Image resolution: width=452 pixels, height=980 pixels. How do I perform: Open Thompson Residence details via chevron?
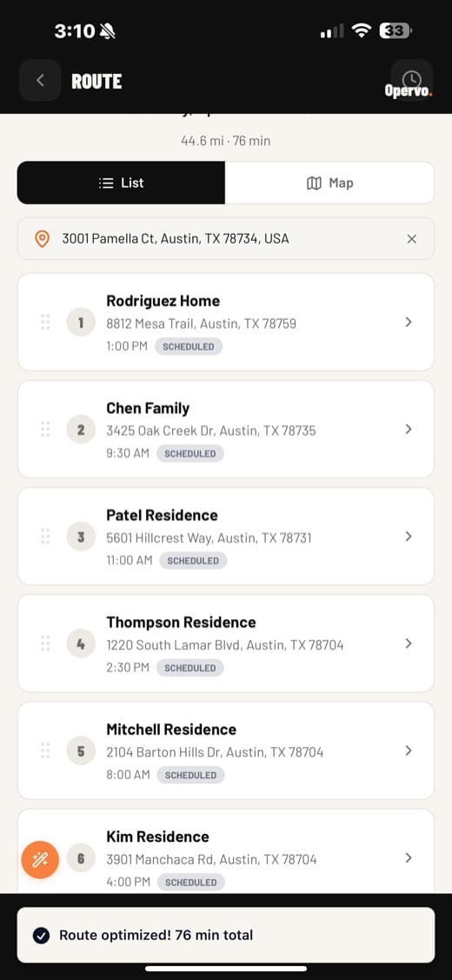(x=409, y=643)
